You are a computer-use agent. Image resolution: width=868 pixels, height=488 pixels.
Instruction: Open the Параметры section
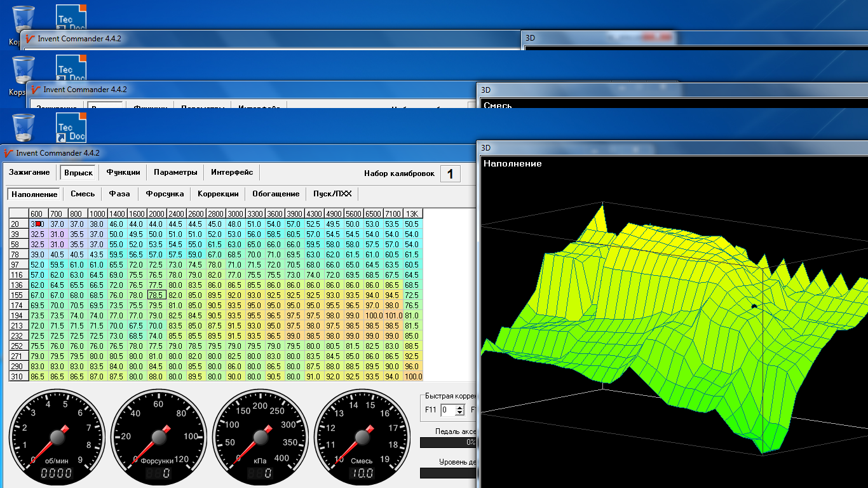(x=175, y=172)
